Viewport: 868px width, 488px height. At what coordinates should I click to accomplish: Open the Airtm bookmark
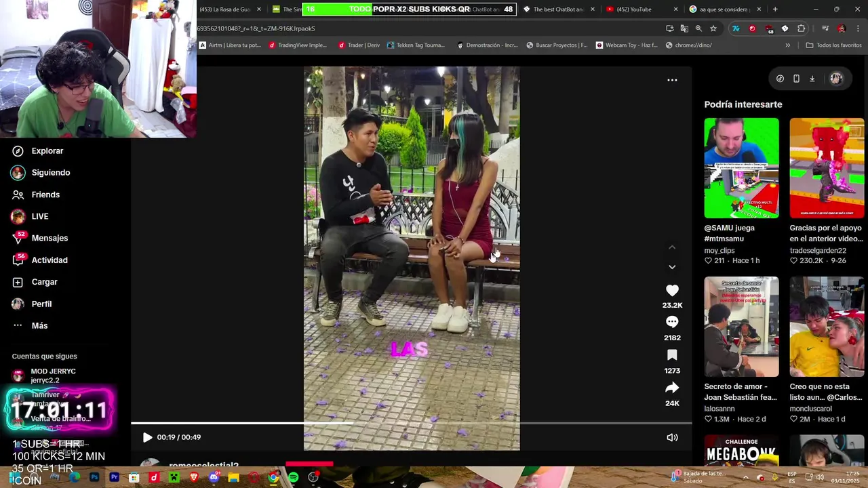[230, 45]
